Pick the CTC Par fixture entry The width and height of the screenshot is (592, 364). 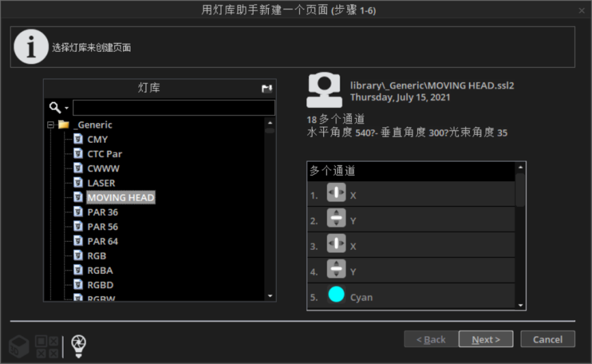[105, 154]
